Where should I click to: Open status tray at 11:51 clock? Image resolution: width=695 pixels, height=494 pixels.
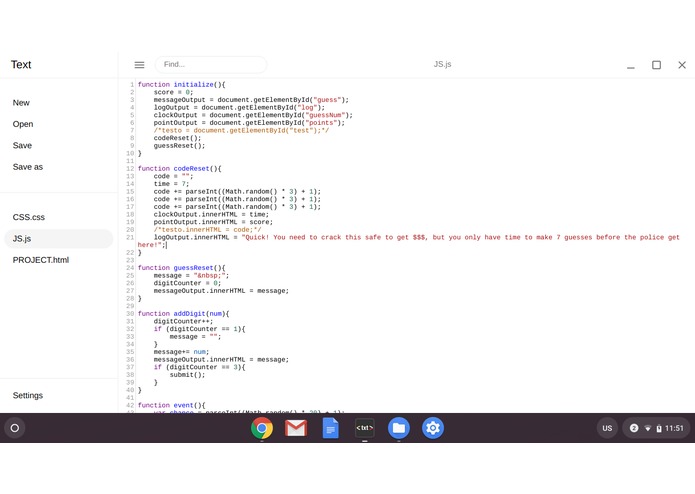coord(674,428)
